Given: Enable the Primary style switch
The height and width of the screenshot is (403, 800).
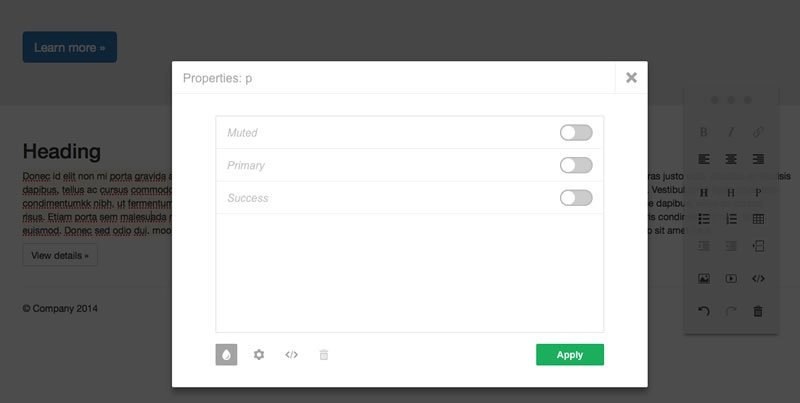Looking at the screenshot, I should (576, 165).
